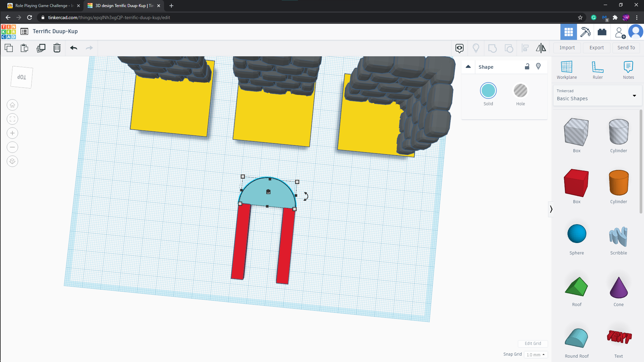Select the red Box shape

tap(576, 183)
